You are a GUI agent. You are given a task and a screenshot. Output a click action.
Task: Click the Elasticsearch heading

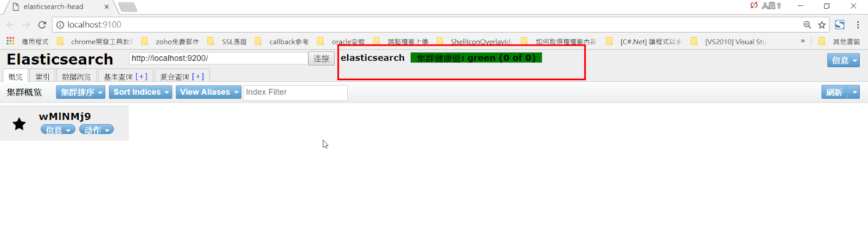tap(60, 59)
